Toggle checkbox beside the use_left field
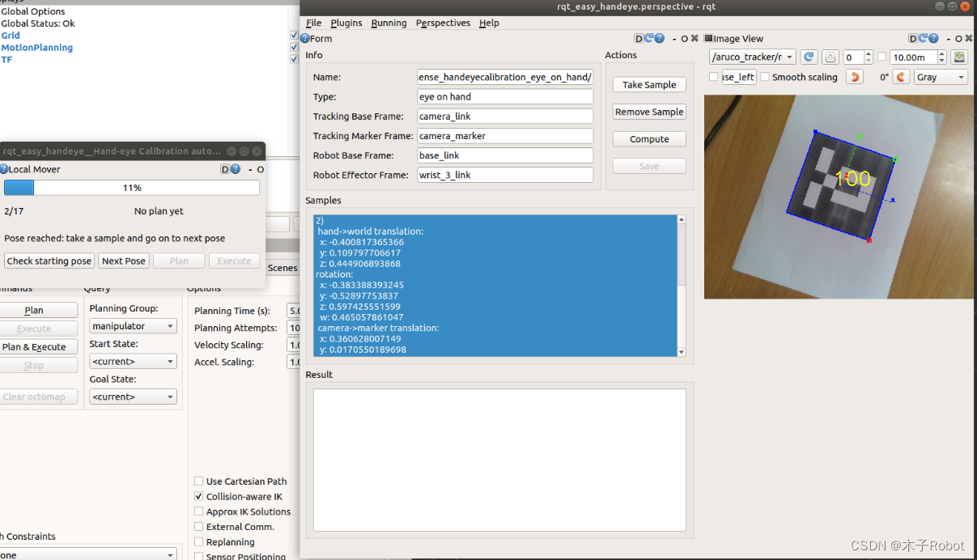 click(713, 77)
